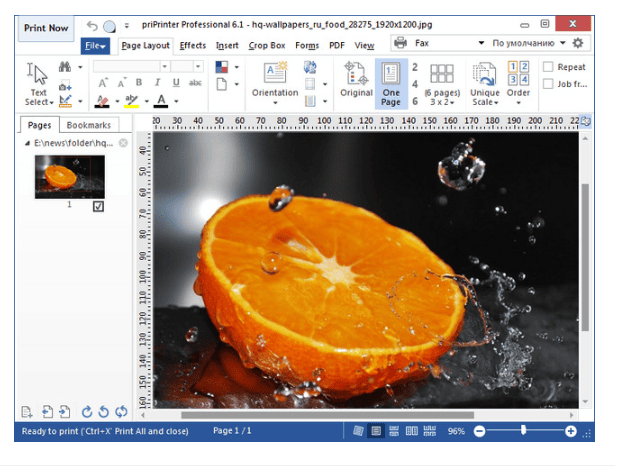
Task: Click the rotate pages icon above margins
Action: [310, 67]
